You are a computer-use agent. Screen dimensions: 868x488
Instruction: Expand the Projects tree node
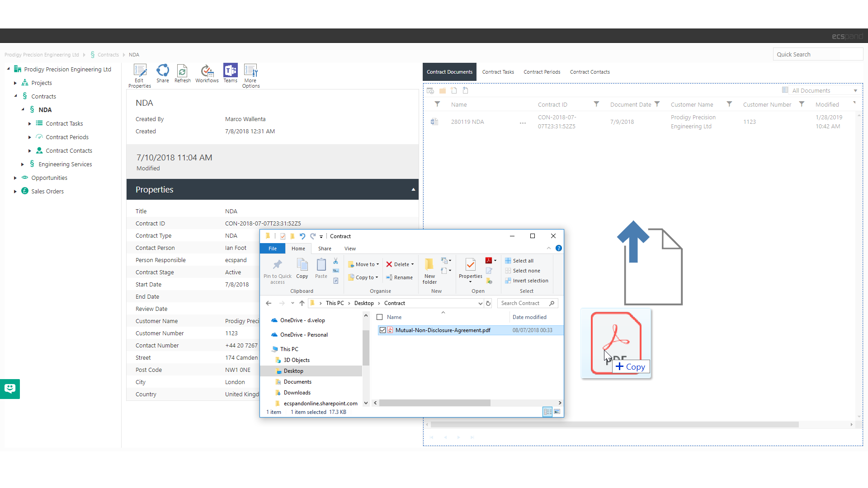pos(15,83)
